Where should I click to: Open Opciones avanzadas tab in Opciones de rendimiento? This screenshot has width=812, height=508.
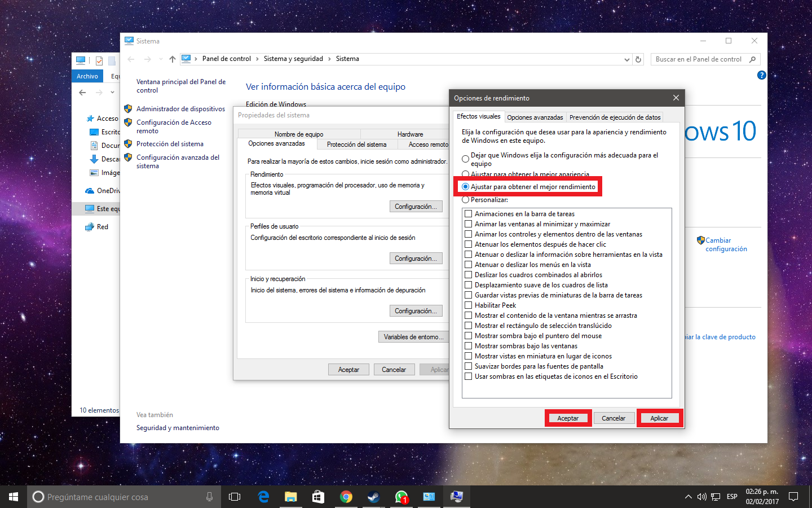point(535,117)
